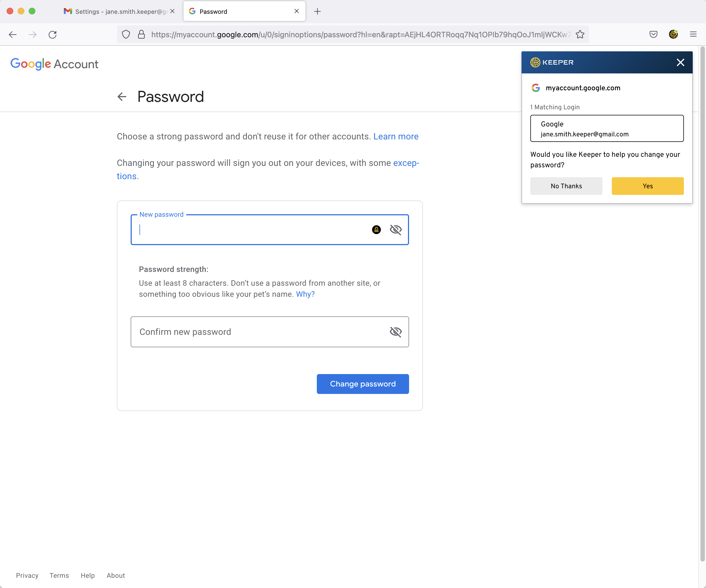Open the tracking protection shield icon

pyautogui.click(x=126, y=34)
